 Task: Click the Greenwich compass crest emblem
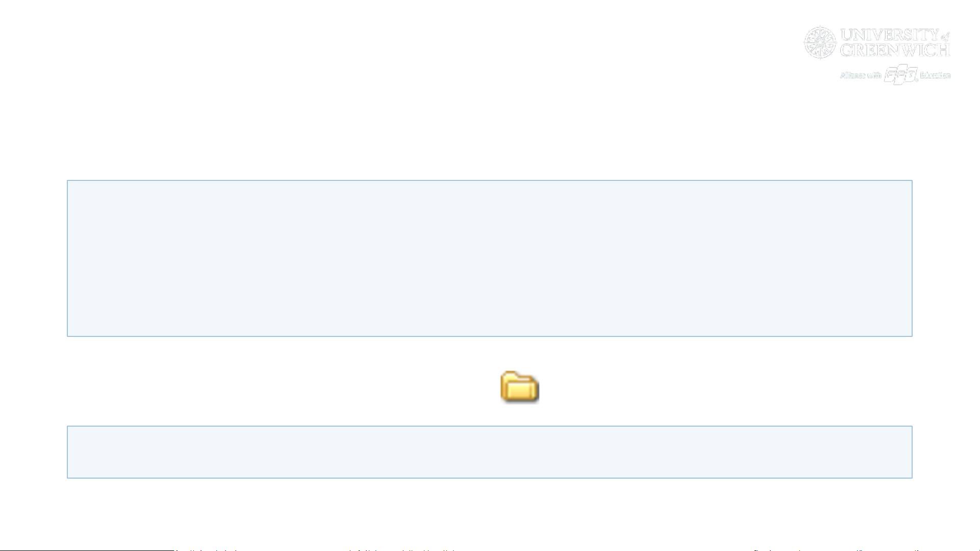[820, 42]
